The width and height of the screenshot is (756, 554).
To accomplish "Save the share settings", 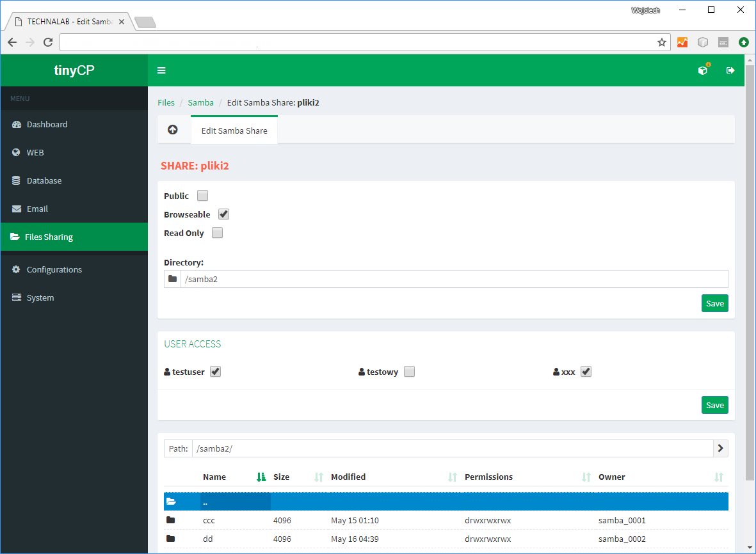I will 714,303.
